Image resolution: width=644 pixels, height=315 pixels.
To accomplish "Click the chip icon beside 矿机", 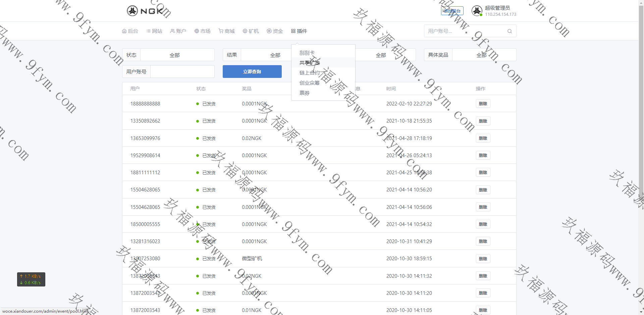I will tap(245, 31).
